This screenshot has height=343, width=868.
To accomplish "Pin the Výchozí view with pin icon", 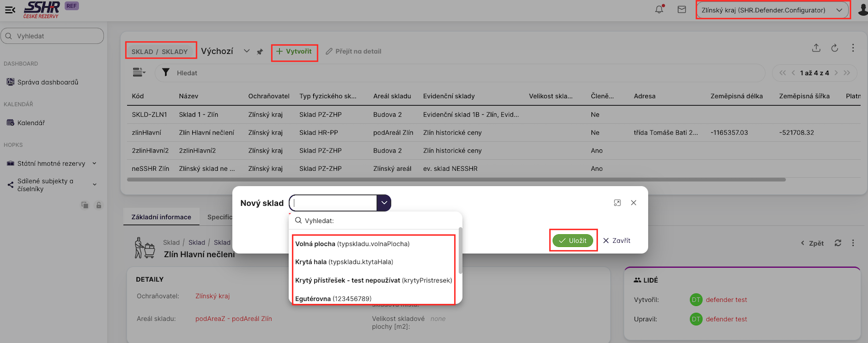I will pyautogui.click(x=260, y=52).
